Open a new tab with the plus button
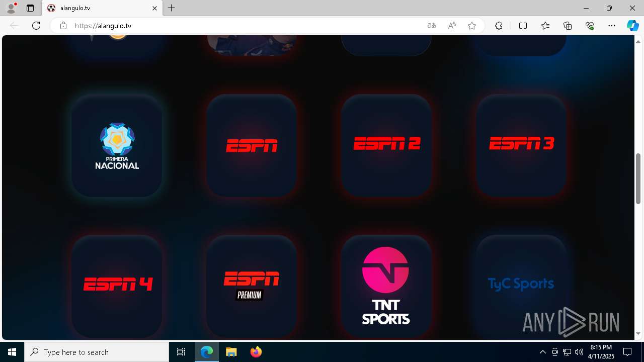 [x=172, y=8]
